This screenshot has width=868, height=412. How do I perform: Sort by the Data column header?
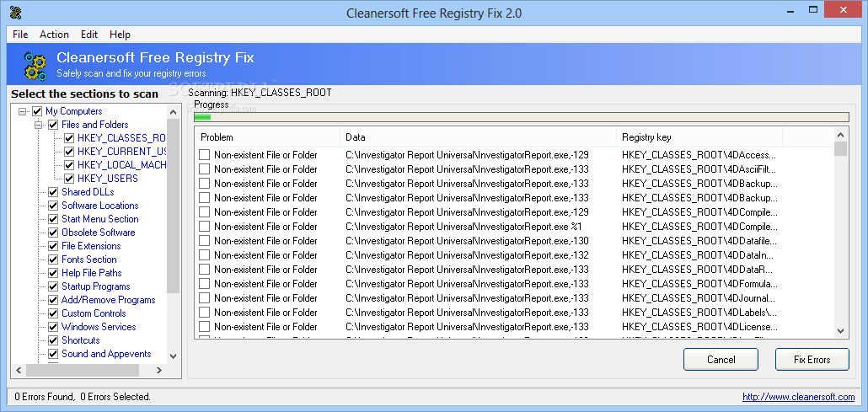coord(479,137)
